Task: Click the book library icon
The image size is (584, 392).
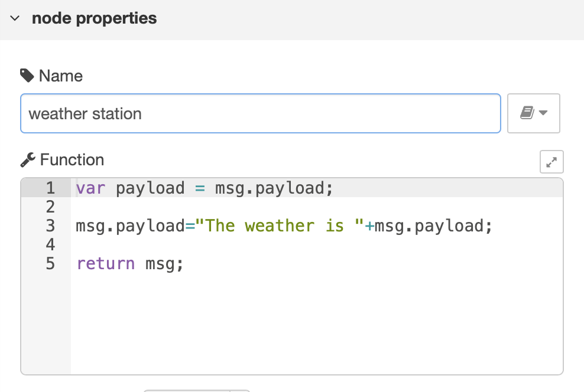Action: 527,113
